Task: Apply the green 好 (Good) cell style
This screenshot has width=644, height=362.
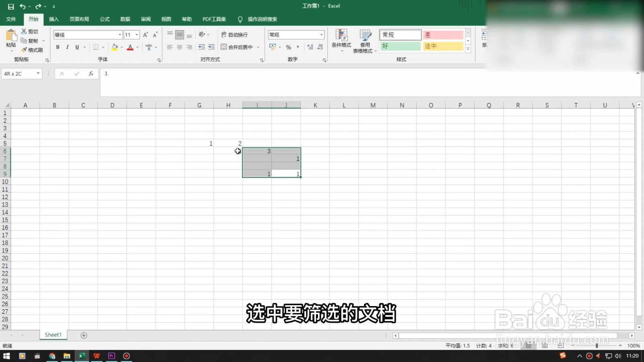Action: (x=400, y=46)
